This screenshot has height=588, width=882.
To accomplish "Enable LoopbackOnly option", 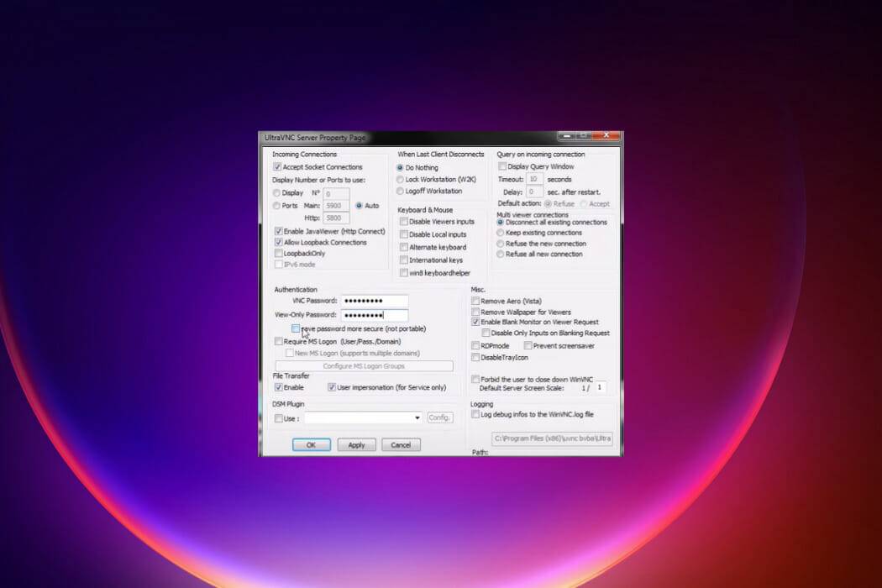I will (x=278, y=253).
